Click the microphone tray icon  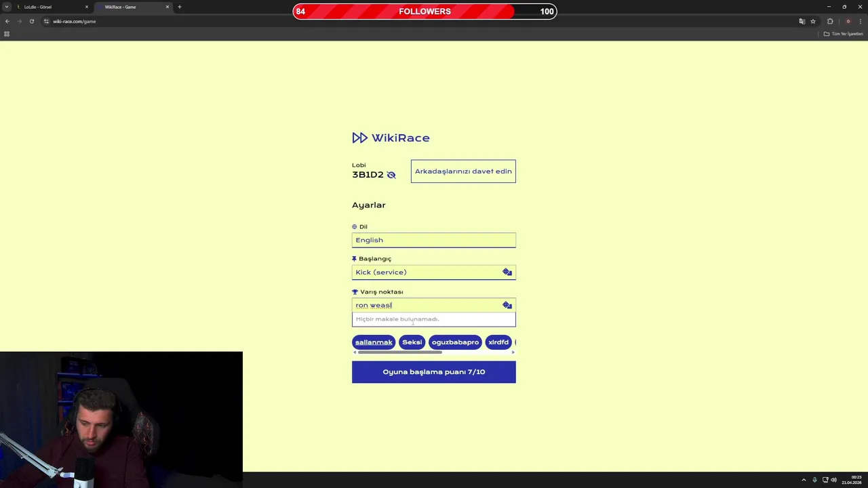(x=814, y=480)
